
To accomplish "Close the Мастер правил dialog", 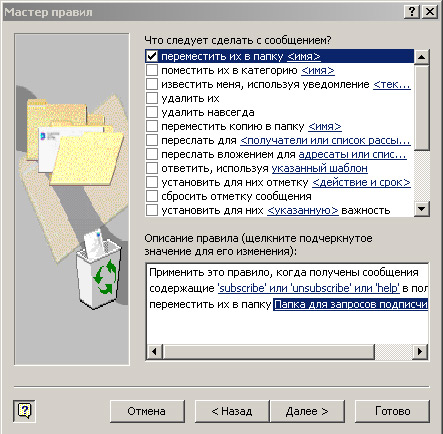I will pyautogui.click(x=430, y=12).
